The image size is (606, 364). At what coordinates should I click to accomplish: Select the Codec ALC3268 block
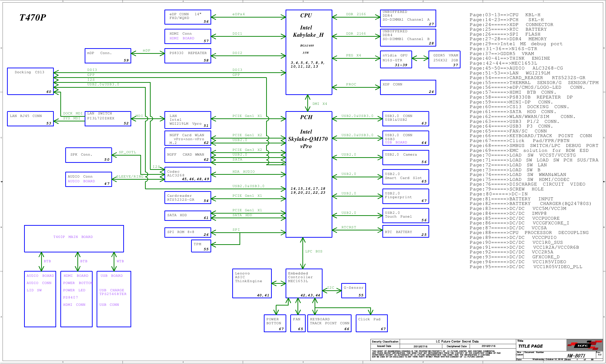tap(188, 174)
